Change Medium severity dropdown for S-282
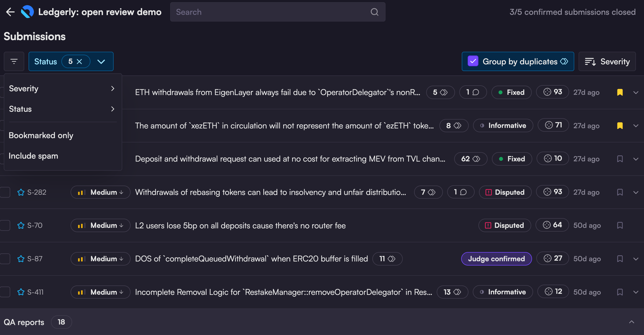 click(x=100, y=192)
